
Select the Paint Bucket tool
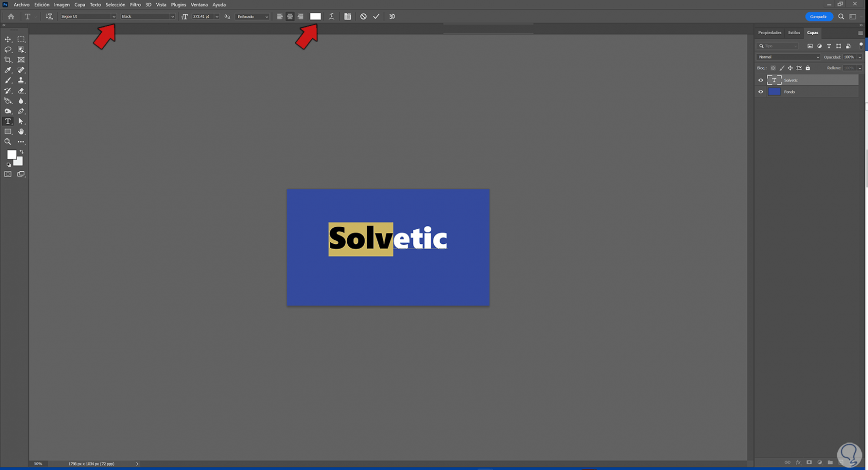(x=8, y=101)
